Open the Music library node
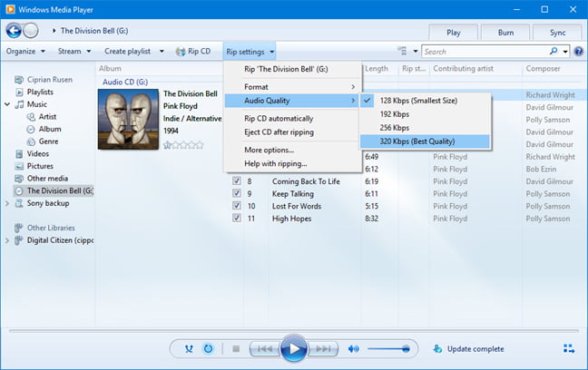This screenshot has width=588, height=370. coord(36,104)
